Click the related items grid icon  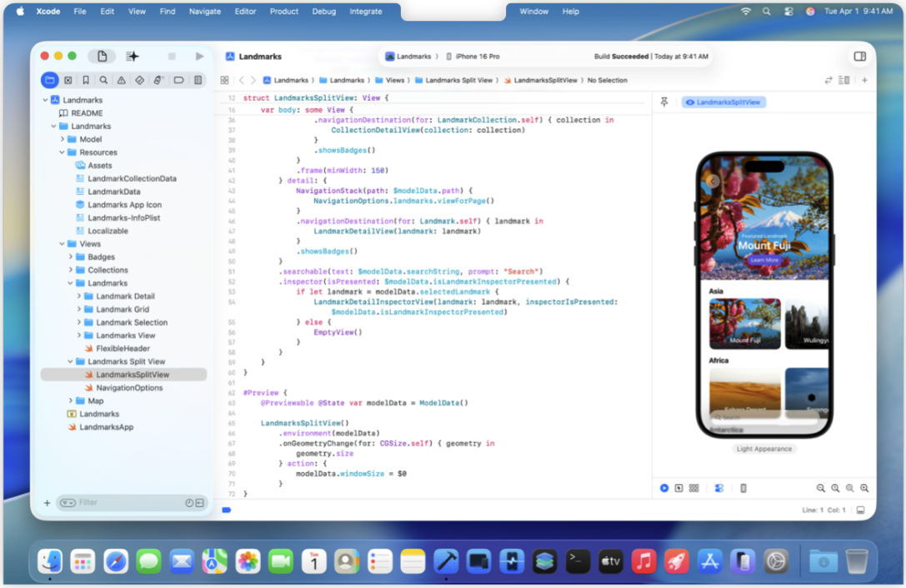[225, 80]
